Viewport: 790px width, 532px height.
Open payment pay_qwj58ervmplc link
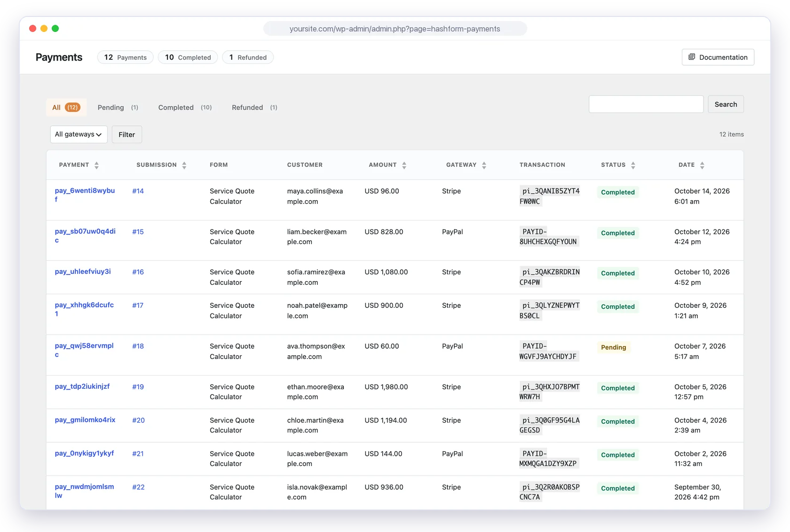[84, 350]
